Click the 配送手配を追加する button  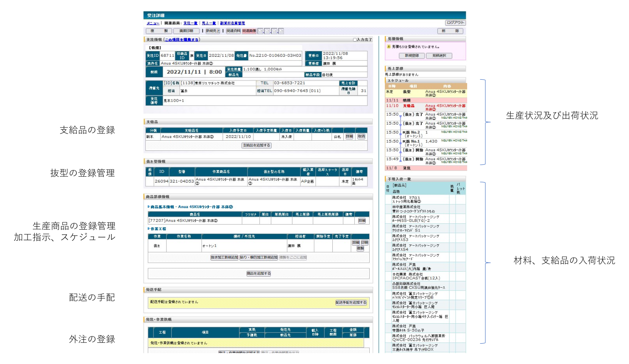coord(351,303)
